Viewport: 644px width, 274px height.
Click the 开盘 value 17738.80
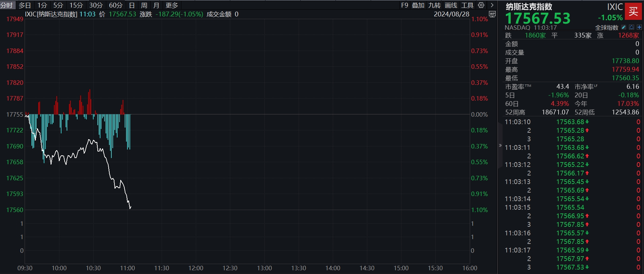click(625, 61)
